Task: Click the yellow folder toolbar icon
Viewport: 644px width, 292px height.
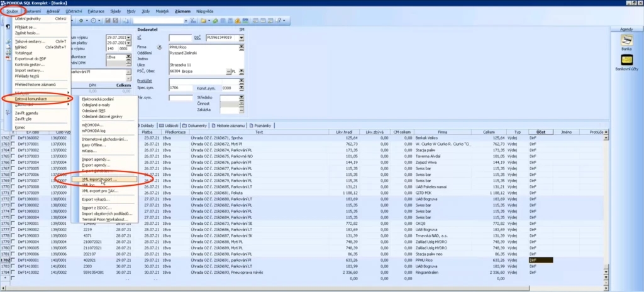Action: [x=203, y=21]
